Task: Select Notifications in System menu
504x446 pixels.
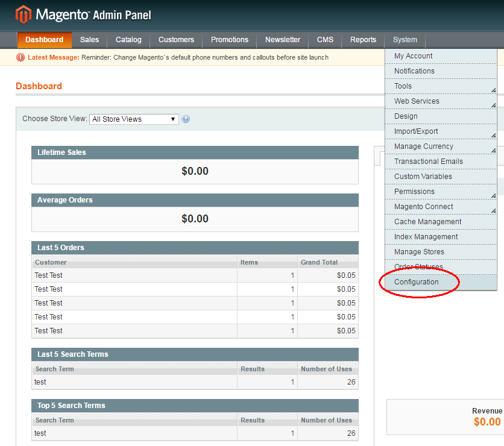Action: coord(441,71)
